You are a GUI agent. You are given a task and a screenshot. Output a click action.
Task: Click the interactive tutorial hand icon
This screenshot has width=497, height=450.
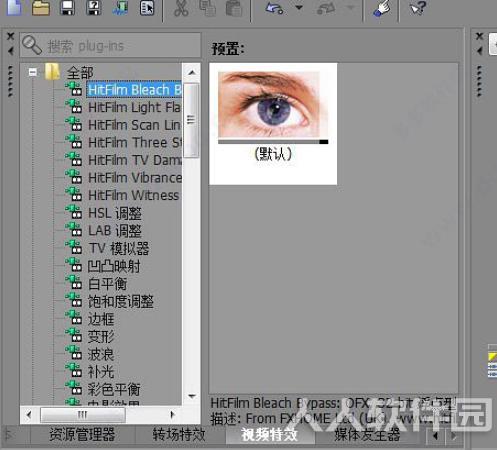click(382, 8)
